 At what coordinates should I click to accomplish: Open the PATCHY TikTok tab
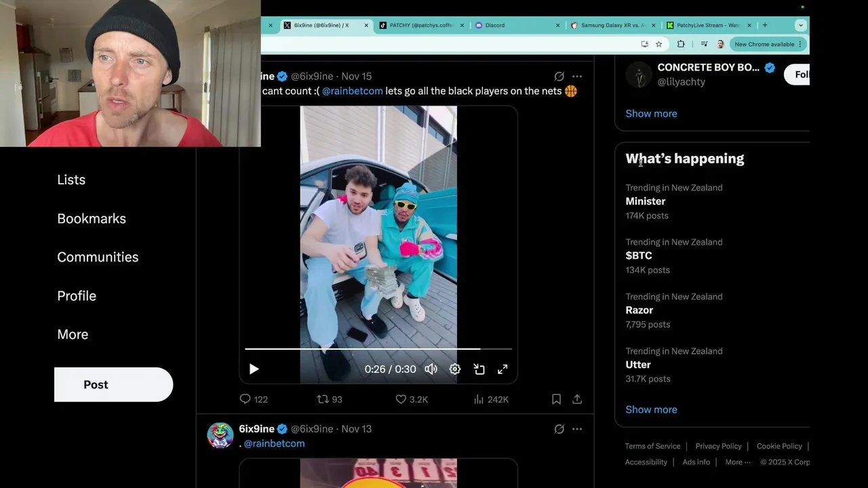coord(420,25)
